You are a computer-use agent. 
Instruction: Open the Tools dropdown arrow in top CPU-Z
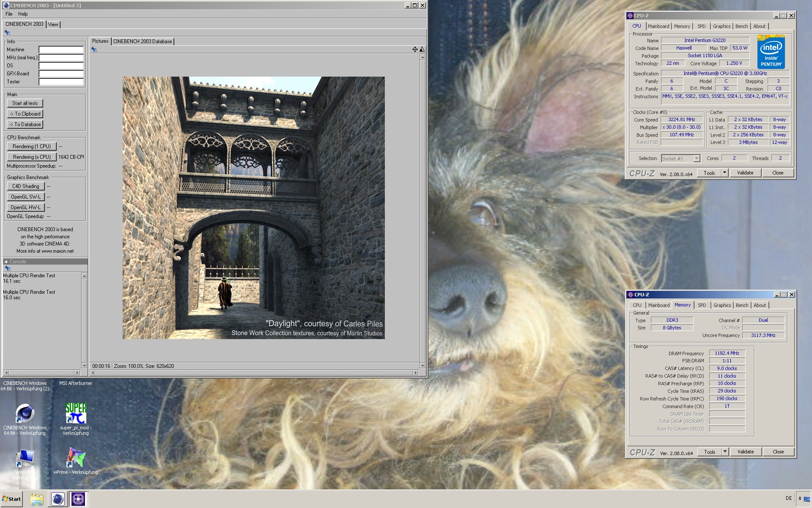[724, 173]
